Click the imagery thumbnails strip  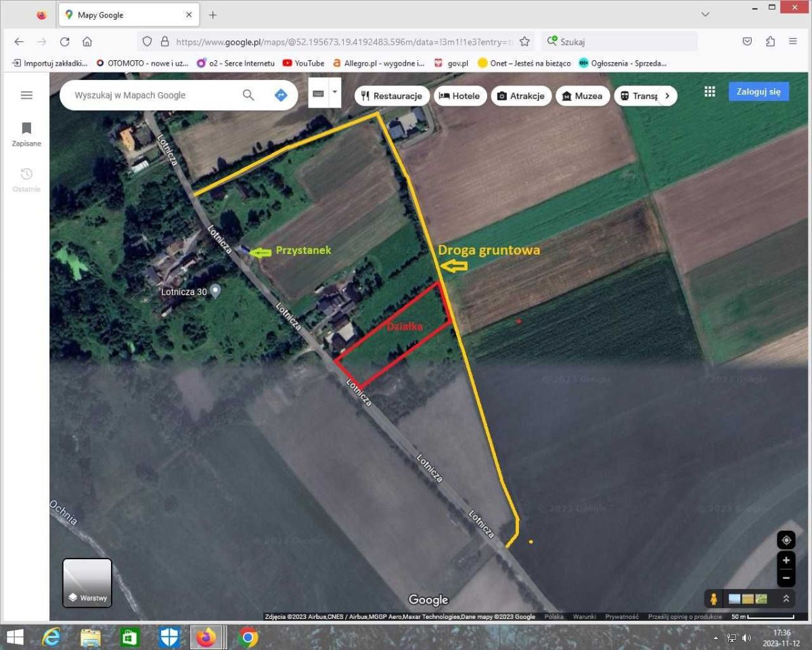click(748, 599)
